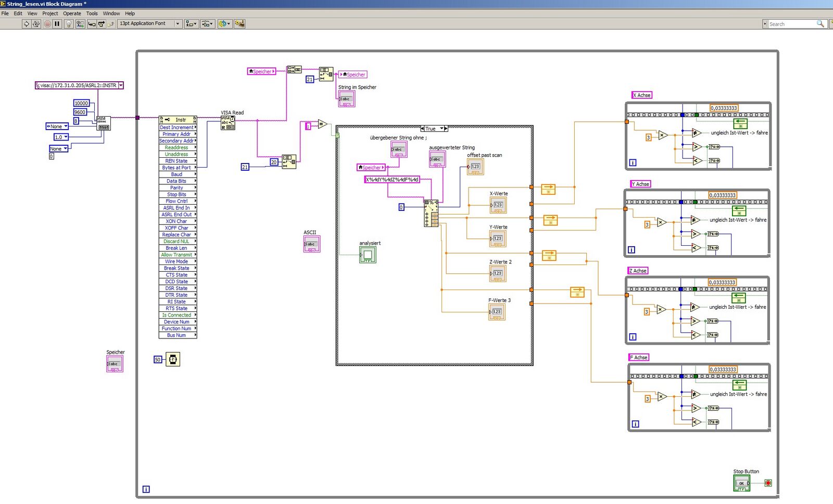The height and width of the screenshot is (504, 833).
Task: Open the Operate menu
Action: (72, 14)
